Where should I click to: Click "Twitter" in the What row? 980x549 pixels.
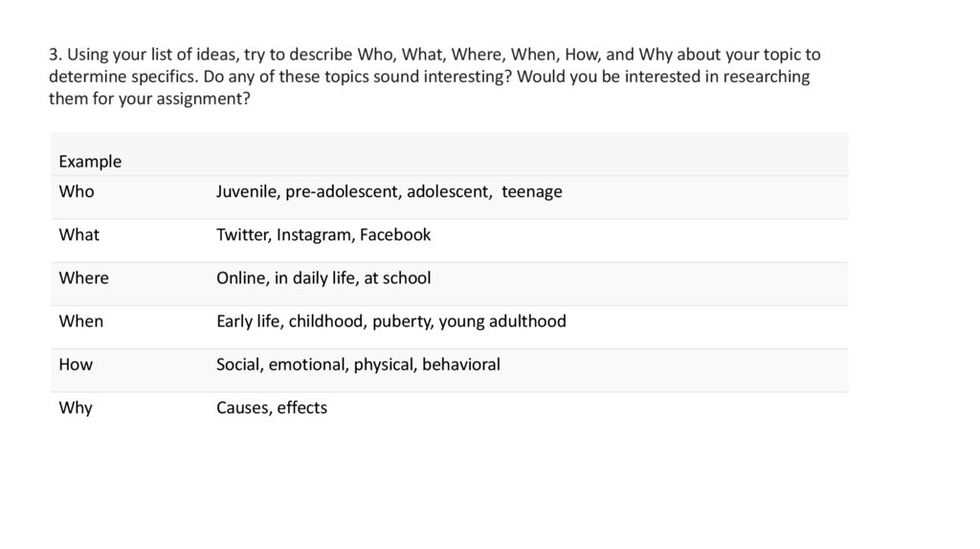click(242, 234)
